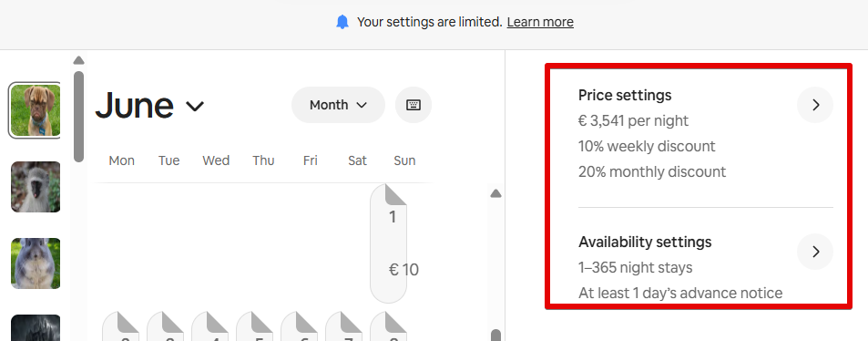Select the monkey listing thumbnail
The width and height of the screenshot is (868, 341).
36,187
